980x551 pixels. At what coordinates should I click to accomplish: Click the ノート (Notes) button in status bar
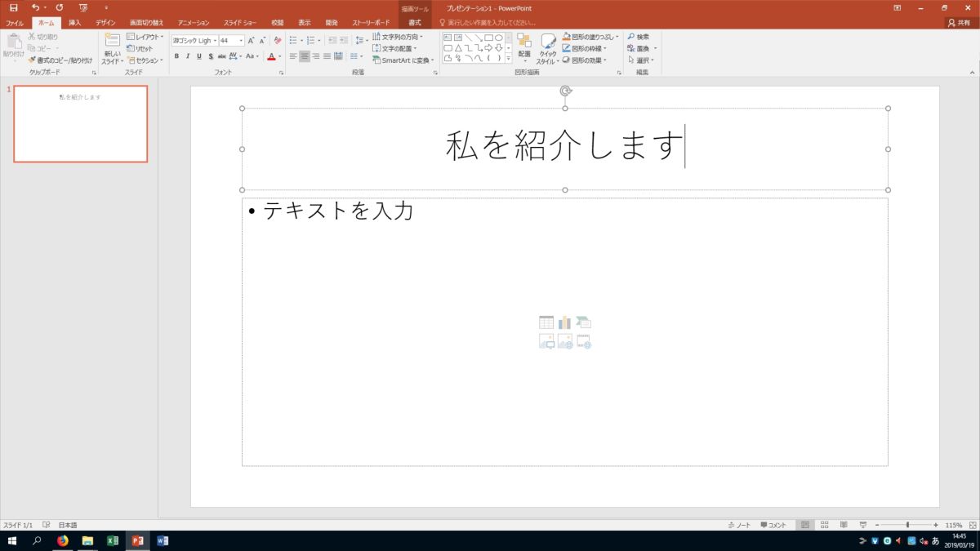click(x=739, y=525)
